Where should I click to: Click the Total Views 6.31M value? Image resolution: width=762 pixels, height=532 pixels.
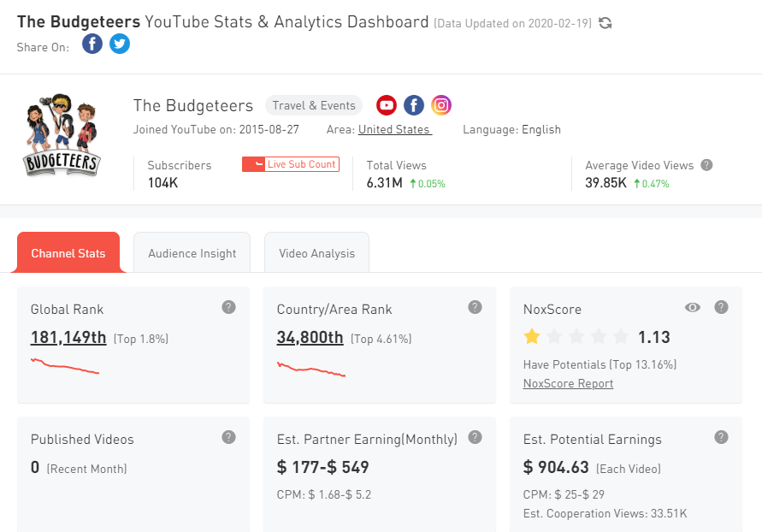point(384,183)
